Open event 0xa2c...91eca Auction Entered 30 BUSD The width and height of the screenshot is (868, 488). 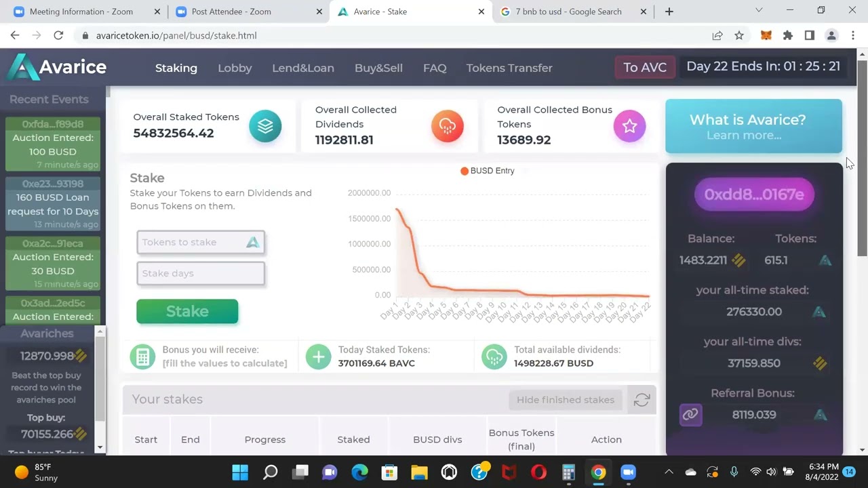click(53, 263)
